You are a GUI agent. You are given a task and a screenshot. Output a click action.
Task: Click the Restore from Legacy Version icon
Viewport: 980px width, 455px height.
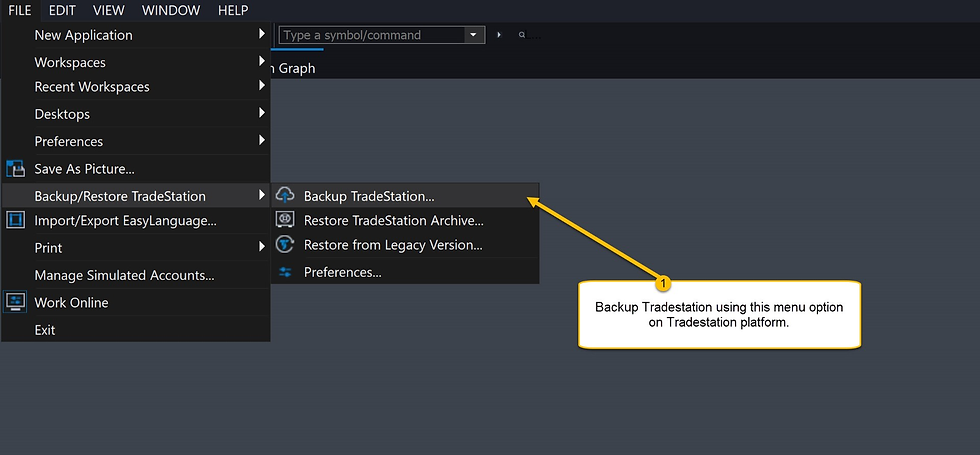(285, 245)
